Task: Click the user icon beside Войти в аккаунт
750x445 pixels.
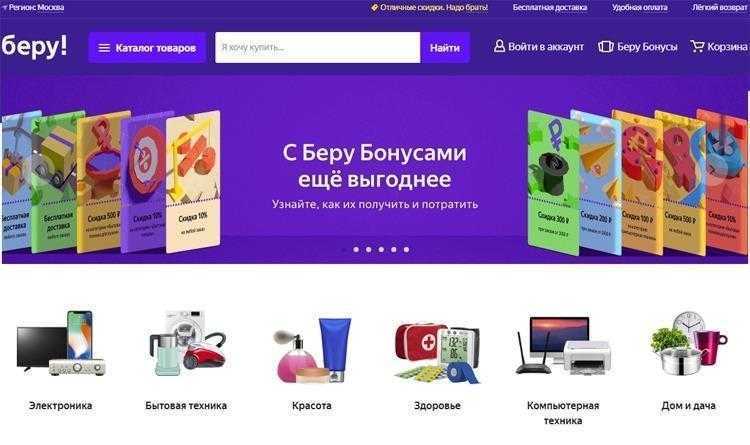Action: click(x=499, y=46)
